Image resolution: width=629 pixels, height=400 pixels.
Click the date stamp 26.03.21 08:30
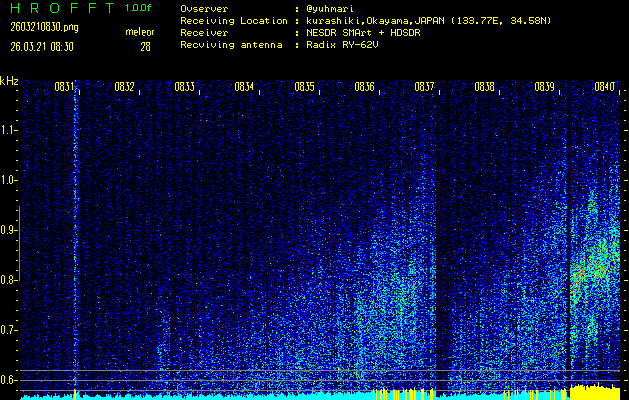(42, 47)
